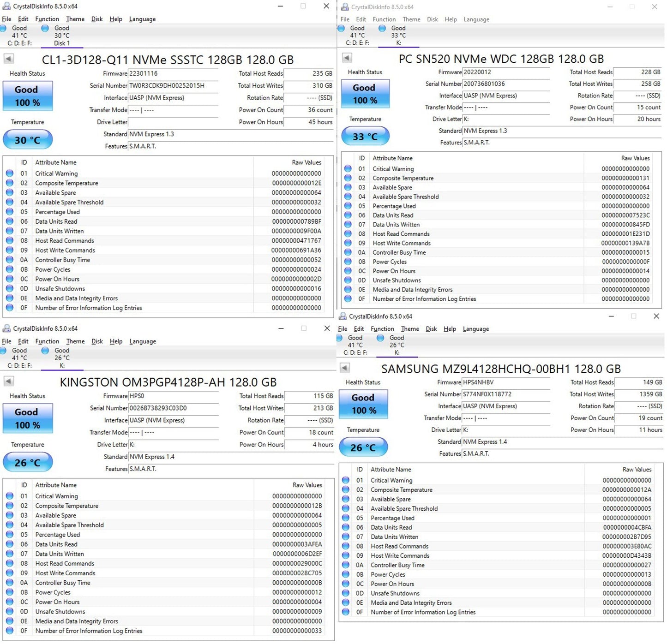
Task: Click the Available Spare status dot in the KINGSTON window
Action: (10, 515)
